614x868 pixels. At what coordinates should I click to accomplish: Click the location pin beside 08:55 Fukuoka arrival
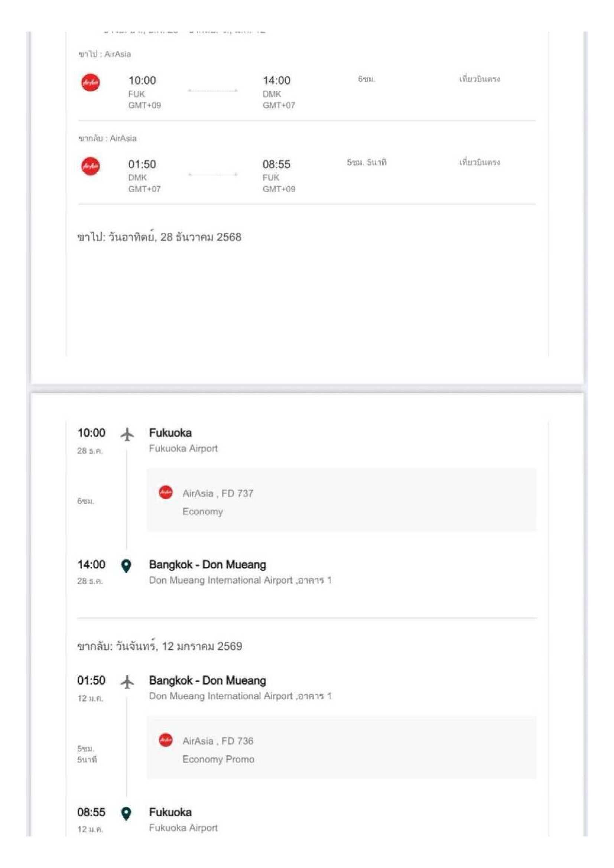coord(126,813)
